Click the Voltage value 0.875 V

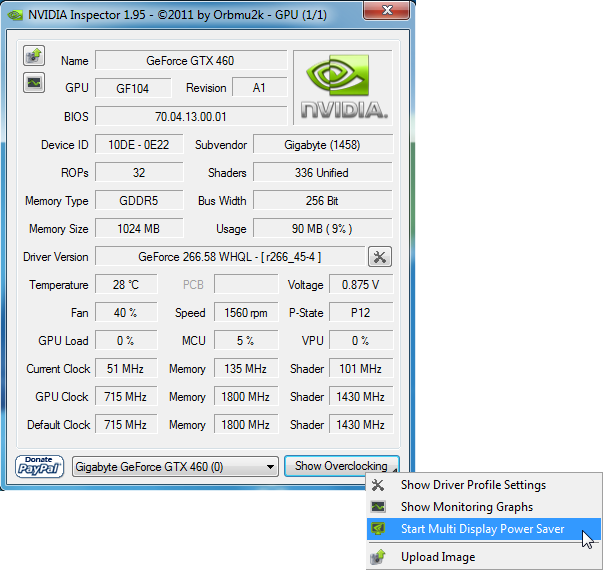click(361, 285)
